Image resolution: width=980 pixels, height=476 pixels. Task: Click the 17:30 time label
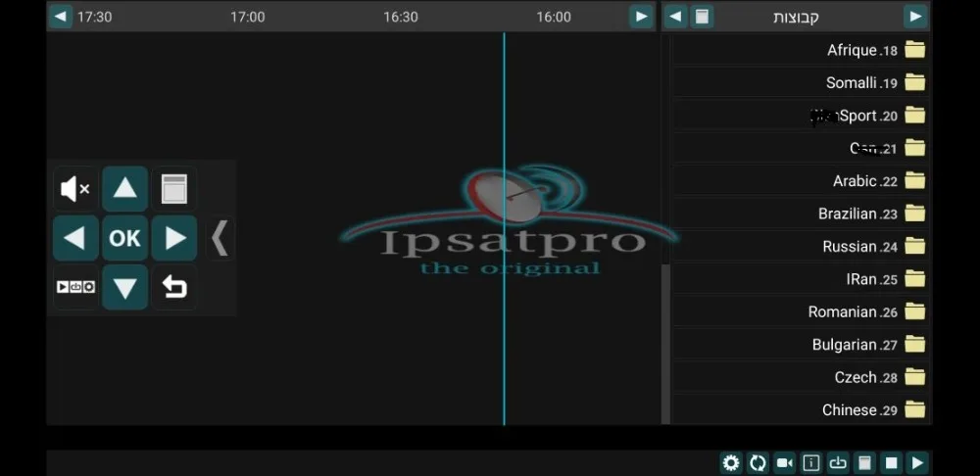(x=94, y=17)
